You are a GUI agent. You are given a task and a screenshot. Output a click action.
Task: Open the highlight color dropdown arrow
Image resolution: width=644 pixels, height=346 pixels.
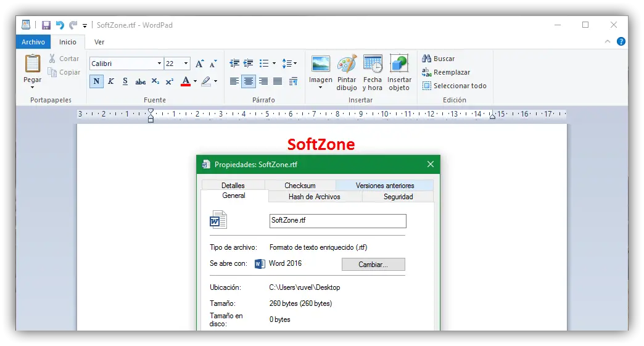pyautogui.click(x=216, y=81)
